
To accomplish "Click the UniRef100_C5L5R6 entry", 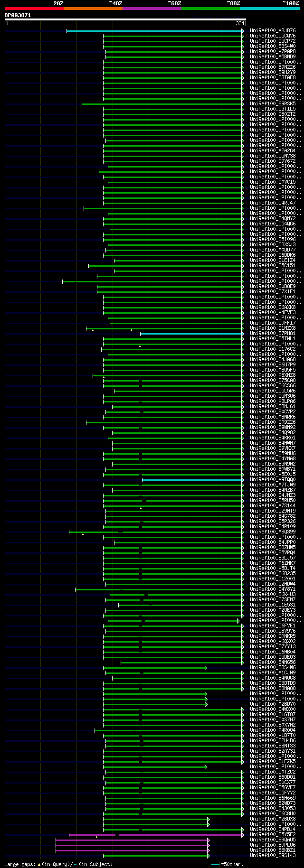I will tap(273, 391).
